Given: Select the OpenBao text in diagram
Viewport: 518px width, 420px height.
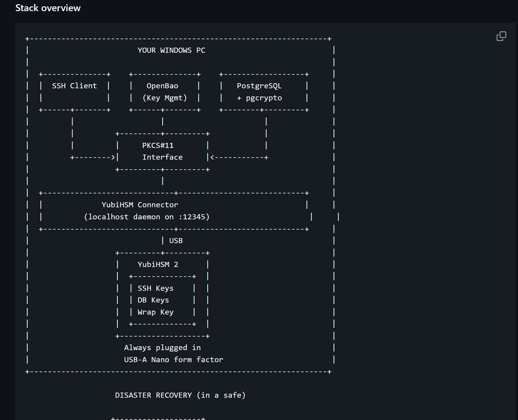Looking at the screenshot, I should point(162,86).
